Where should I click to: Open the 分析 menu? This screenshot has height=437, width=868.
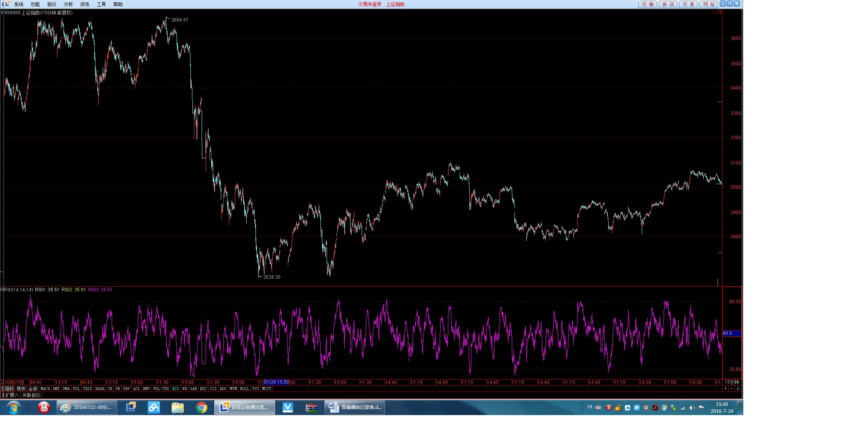tap(68, 4)
